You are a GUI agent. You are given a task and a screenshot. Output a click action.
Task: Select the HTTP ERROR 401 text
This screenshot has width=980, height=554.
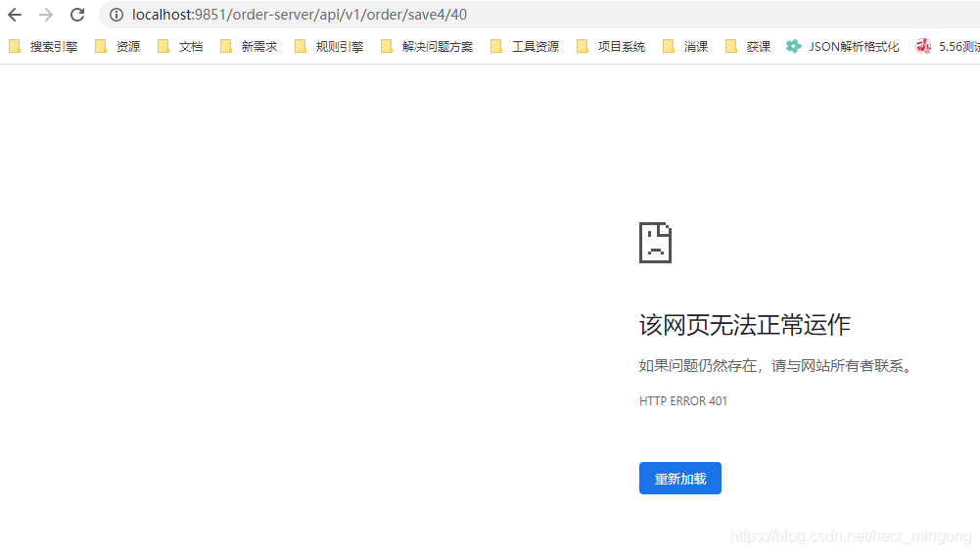[683, 401]
